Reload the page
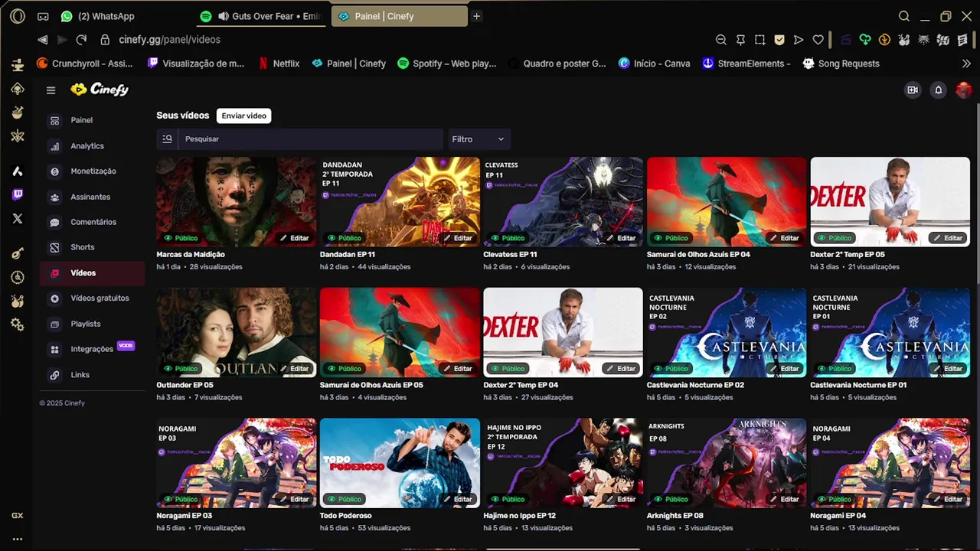Screen dimensions: 980x551 (x=81, y=40)
